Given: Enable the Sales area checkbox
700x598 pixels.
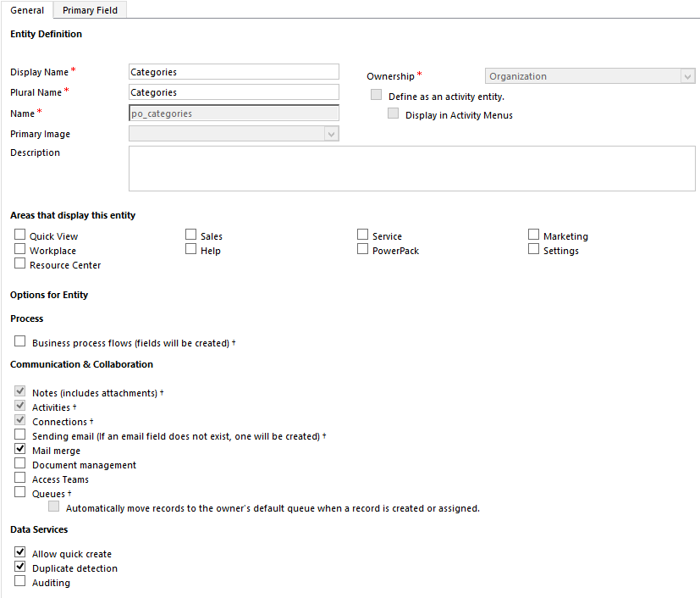Looking at the screenshot, I should click(x=191, y=235).
